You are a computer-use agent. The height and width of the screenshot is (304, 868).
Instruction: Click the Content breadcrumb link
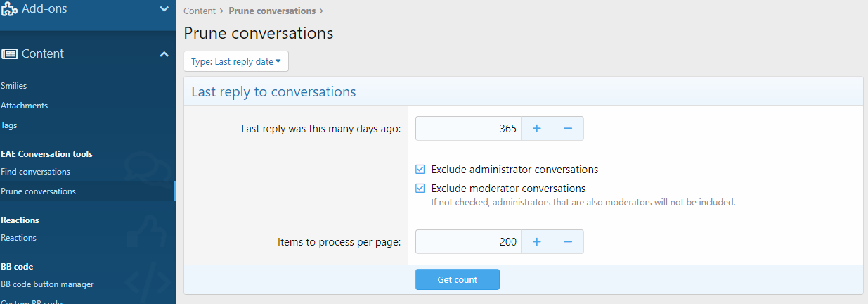click(200, 11)
